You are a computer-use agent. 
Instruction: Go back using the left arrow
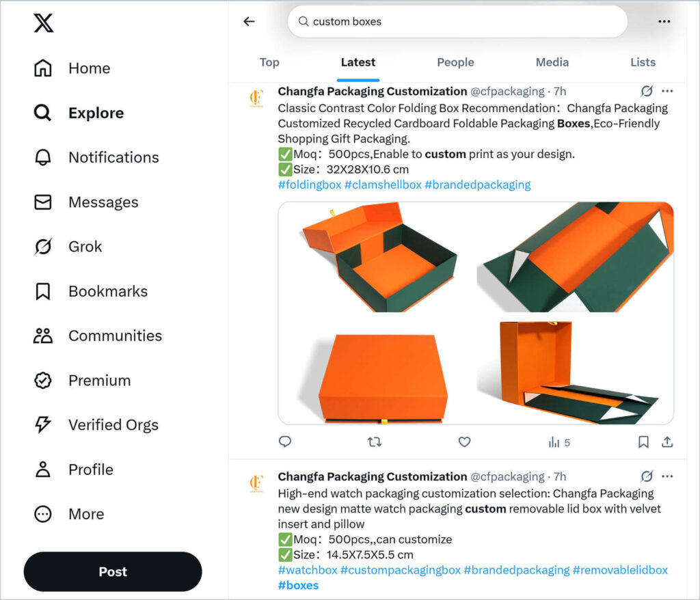(249, 22)
